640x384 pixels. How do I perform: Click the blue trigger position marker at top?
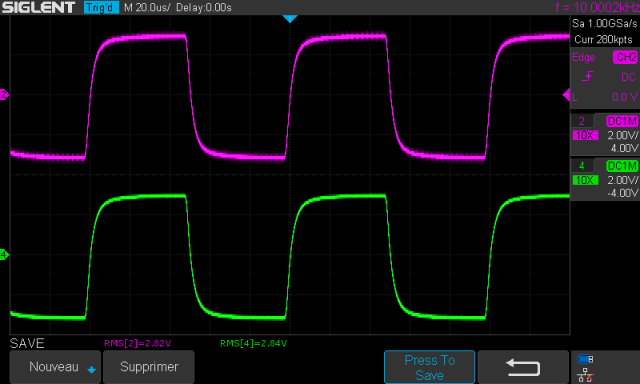click(x=290, y=19)
